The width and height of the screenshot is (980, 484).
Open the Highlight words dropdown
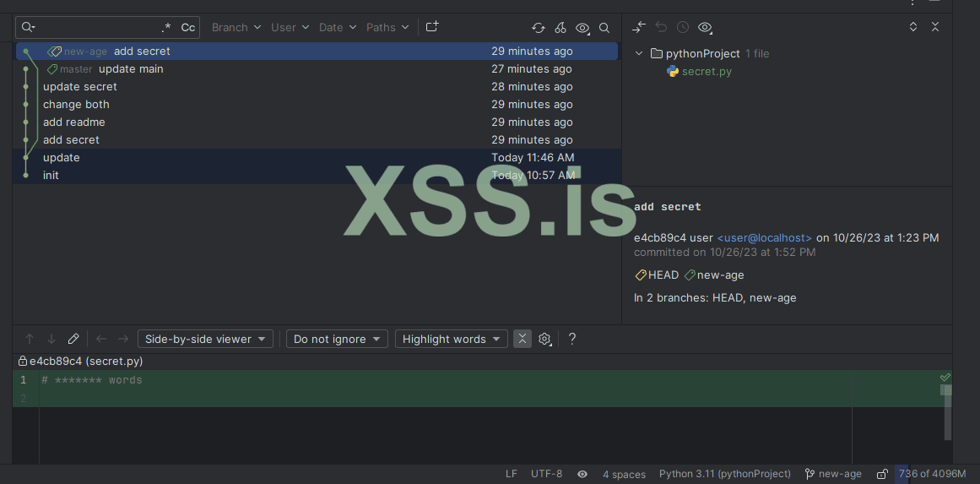click(452, 339)
